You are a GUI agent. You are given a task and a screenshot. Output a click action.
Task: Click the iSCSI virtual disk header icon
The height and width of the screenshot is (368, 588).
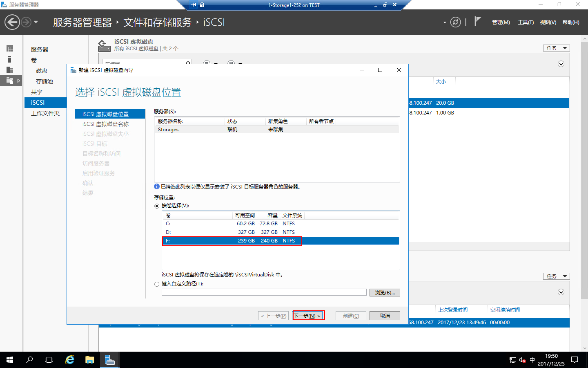pyautogui.click(x=104, y=45)
